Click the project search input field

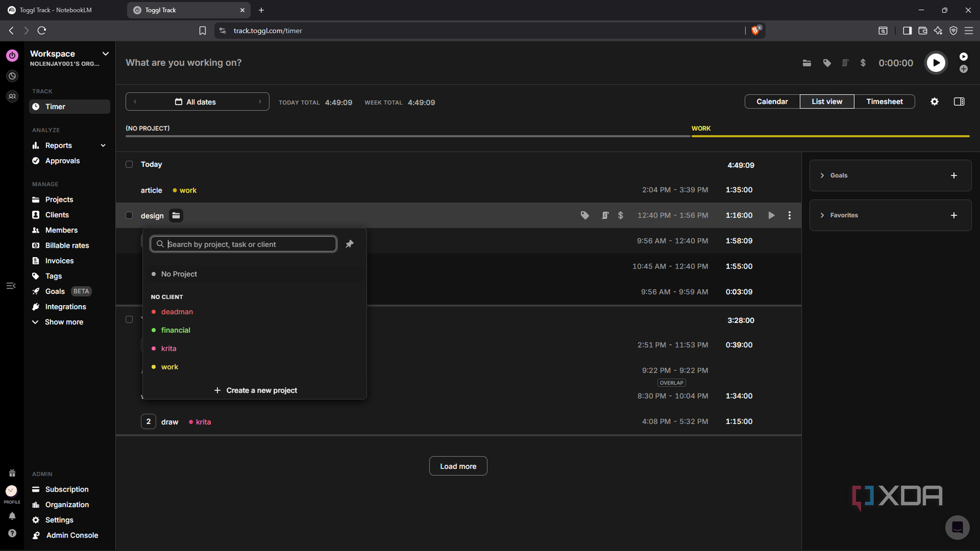(x=244, y=244)
